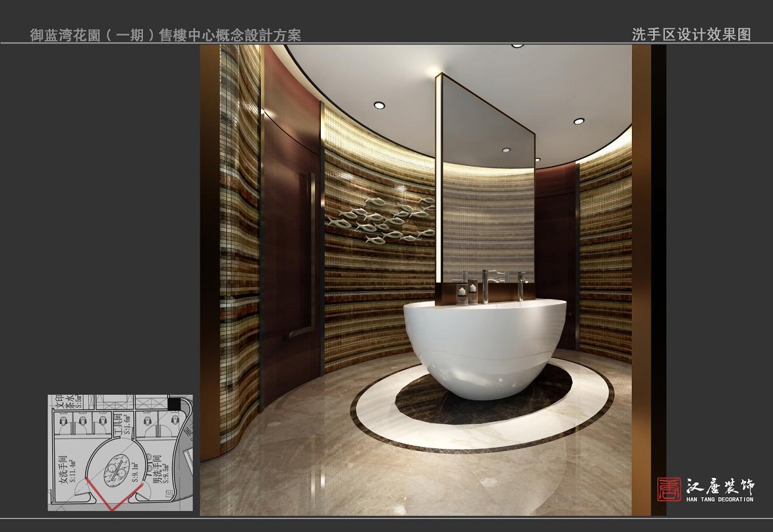Click the white oval wash basin
Viewport: 773px width, 532px height.
pyautogui.click(x=483, y=345)
